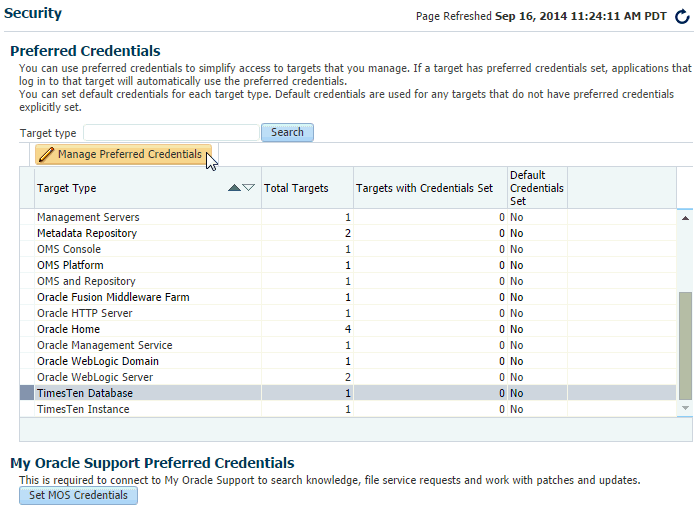
Task: Select the Management Servers row
Action: [348, 217]
